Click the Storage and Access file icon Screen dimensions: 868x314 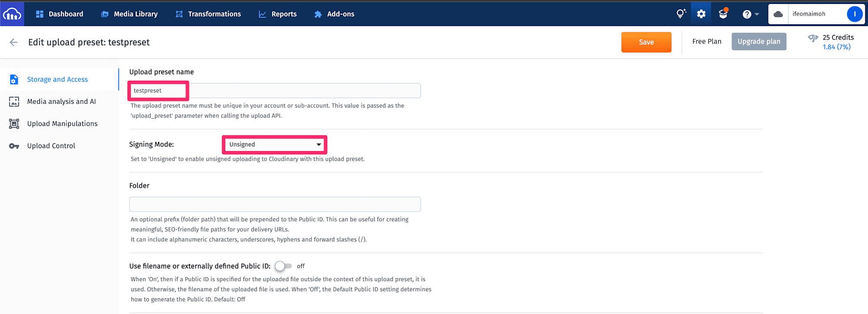(x=14, y=79)
